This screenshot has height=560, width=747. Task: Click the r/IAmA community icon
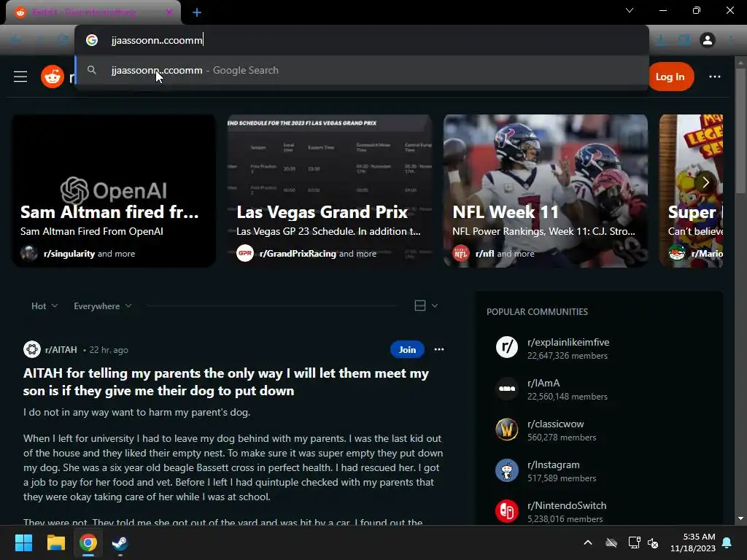coord(507,388)
